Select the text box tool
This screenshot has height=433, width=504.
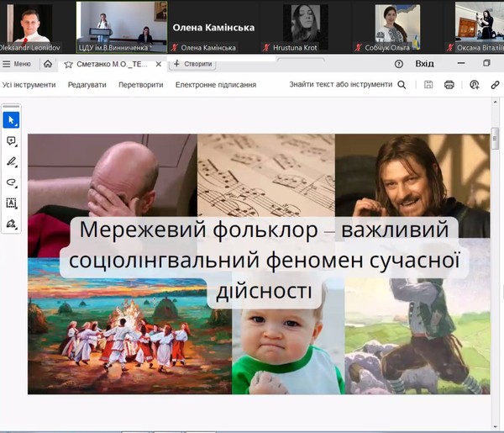tap(12, 203)
